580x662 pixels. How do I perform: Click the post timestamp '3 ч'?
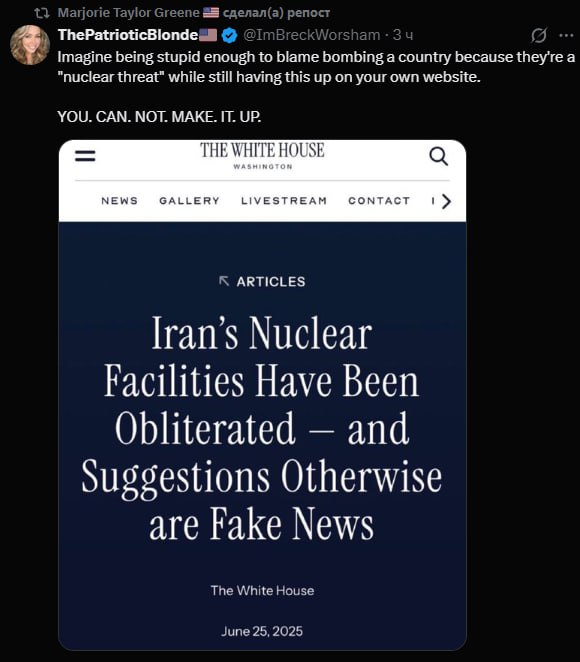[x=403, y=35]
